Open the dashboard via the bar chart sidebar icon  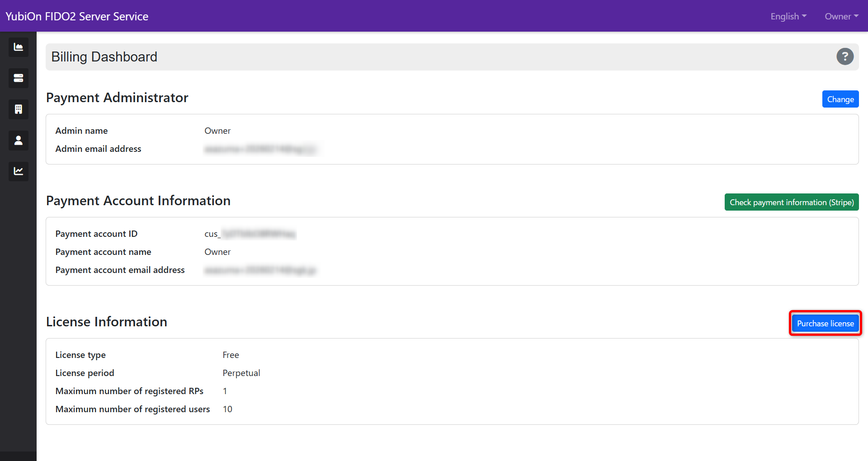click(x=18, y=47)
